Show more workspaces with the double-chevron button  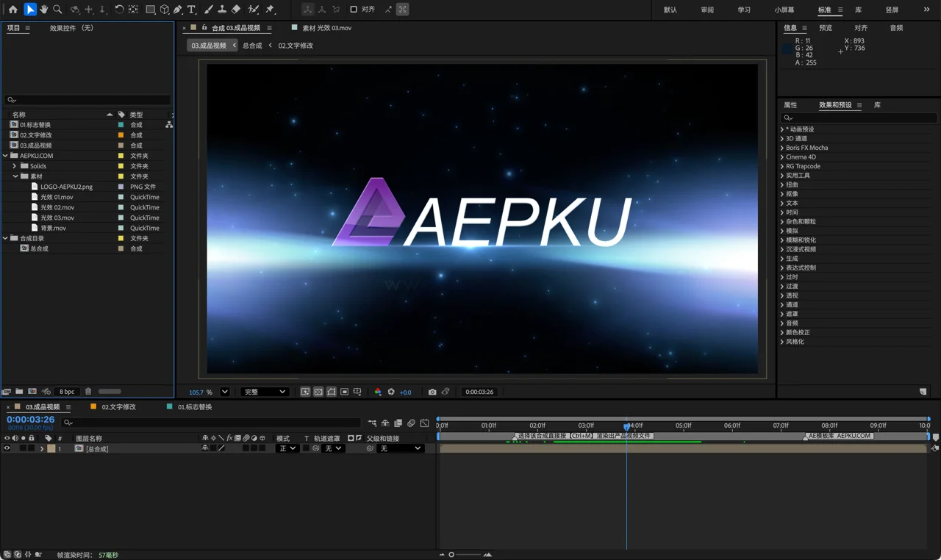(926, 10)
